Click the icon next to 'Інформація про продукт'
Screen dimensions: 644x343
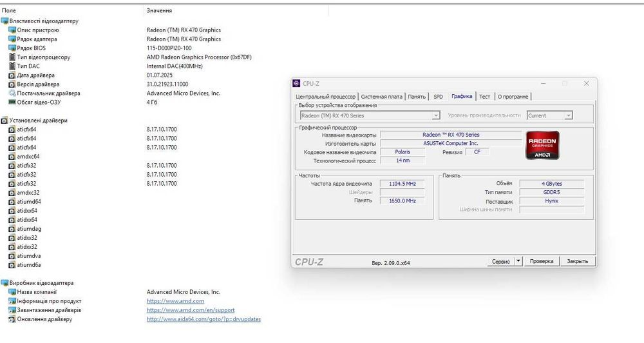pos(12,301)
